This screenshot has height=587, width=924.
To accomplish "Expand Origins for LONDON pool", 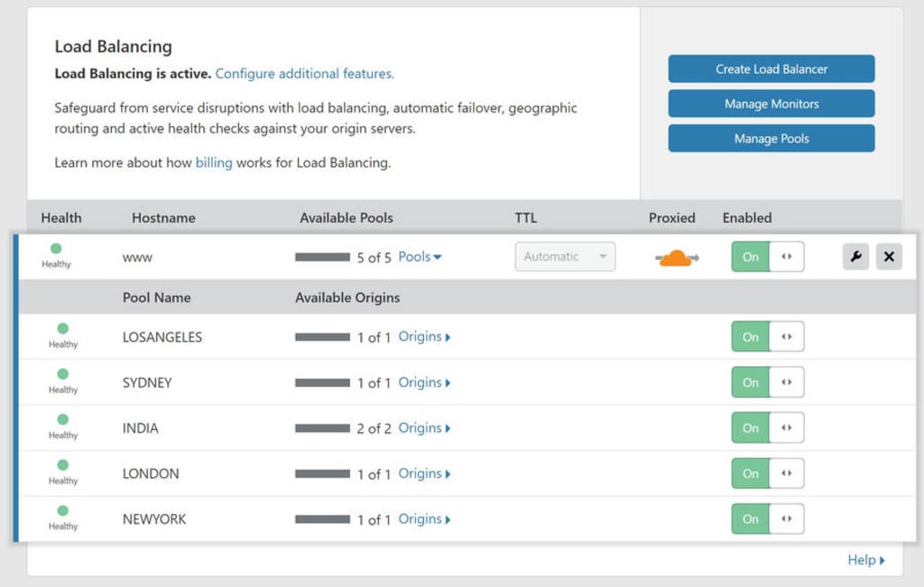I will [x=424, y=473].
